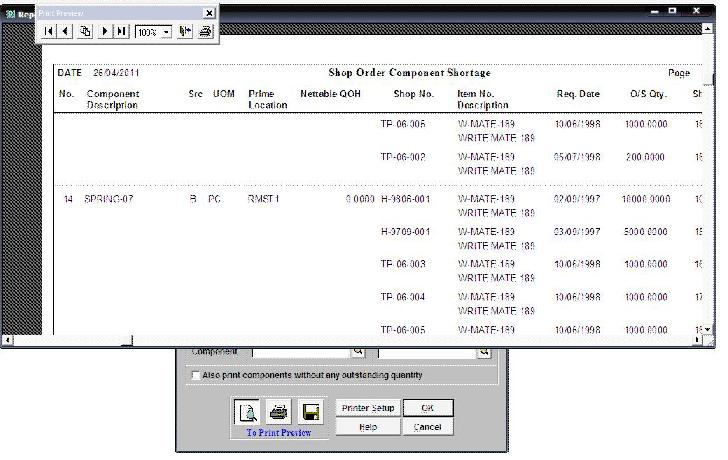Jump to last page of the report

coord(121,31)
